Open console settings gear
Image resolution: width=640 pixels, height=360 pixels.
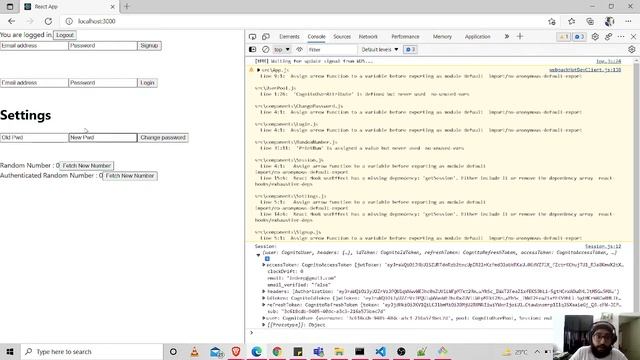(632, 49)
